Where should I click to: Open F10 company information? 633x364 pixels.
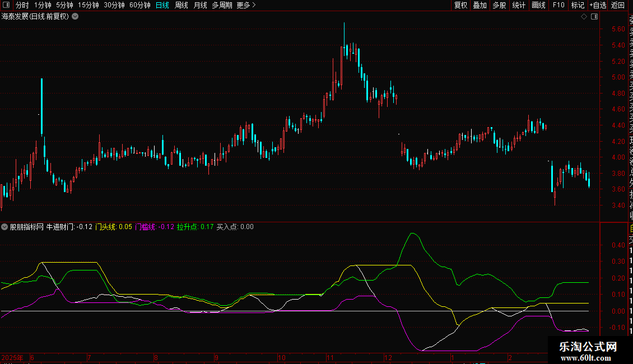point(558,5)
